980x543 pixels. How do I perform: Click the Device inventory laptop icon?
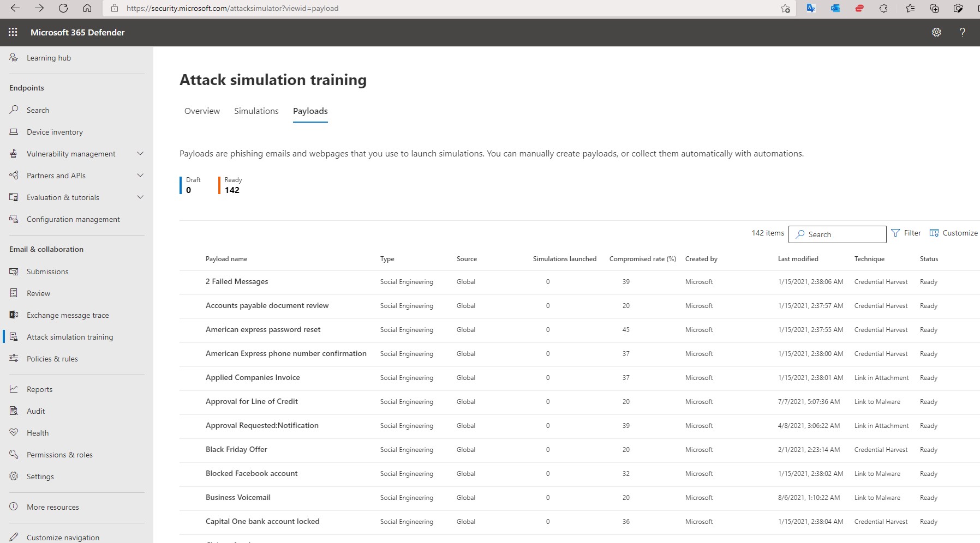click(x=14, y=132)
